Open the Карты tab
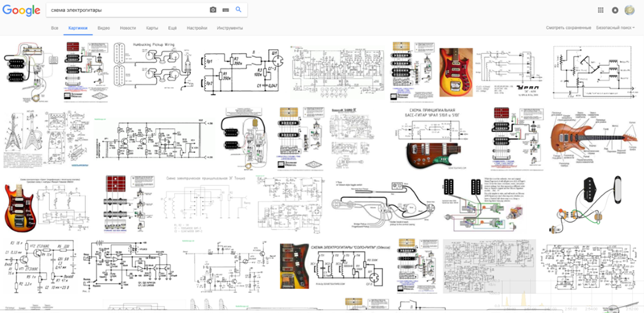Image resolution: width=644 pixels, height=313 pixels. [x=152, y=28]
